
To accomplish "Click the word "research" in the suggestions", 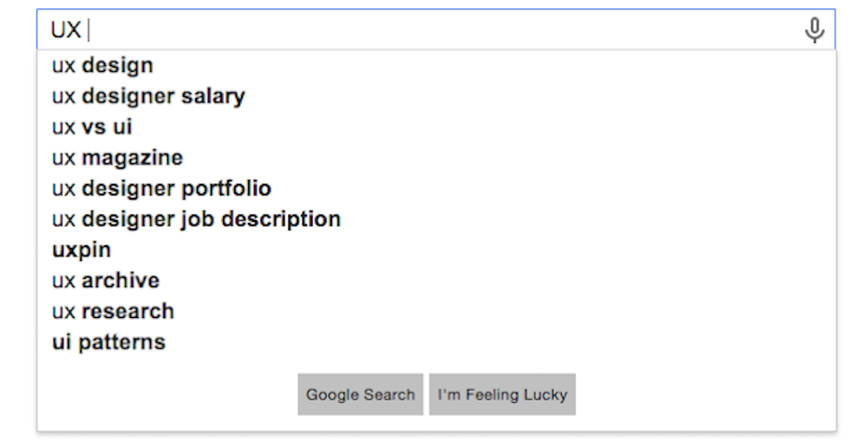I will pos(128,311).
